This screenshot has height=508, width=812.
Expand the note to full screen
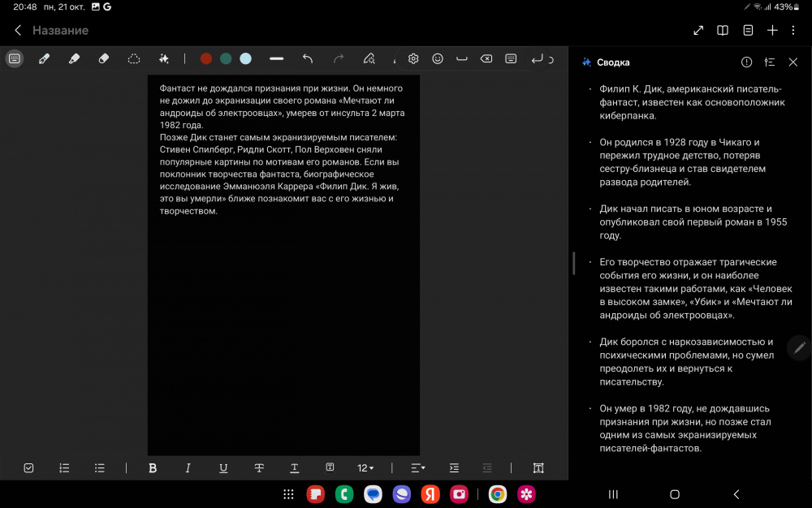[698, 30]
